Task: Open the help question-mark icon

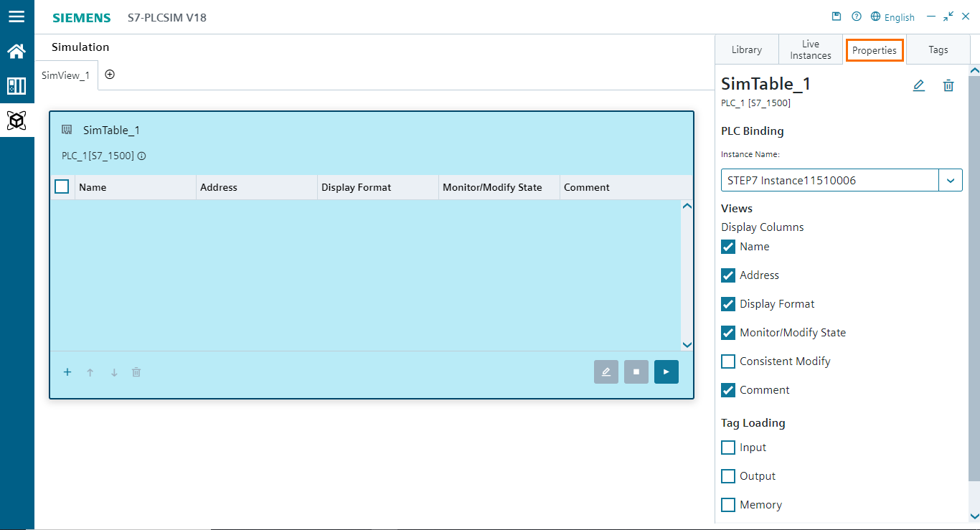Action: point(856,16)
